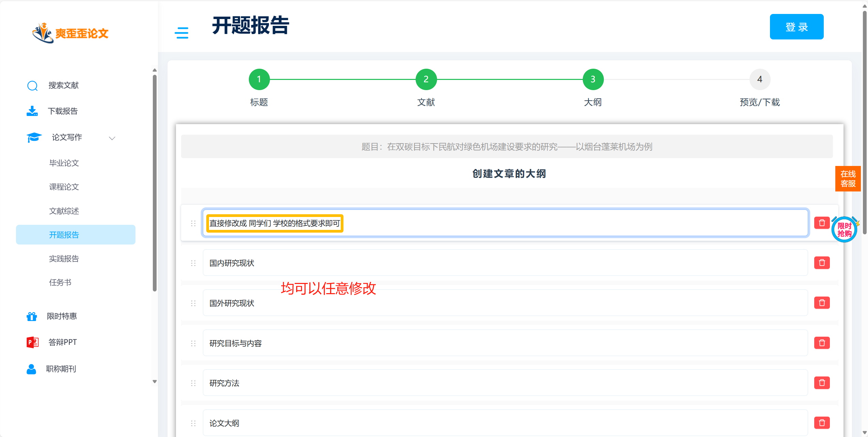Open 毕业论文 in the sidebar
The width and height of the screenshot is (868, 437).
click(x=64, y=163)
